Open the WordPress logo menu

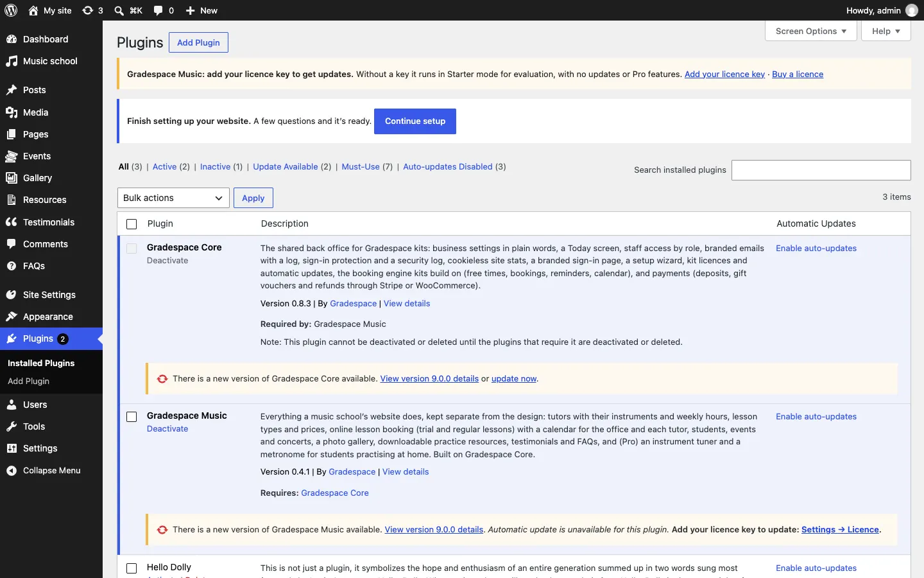[11, 10]
